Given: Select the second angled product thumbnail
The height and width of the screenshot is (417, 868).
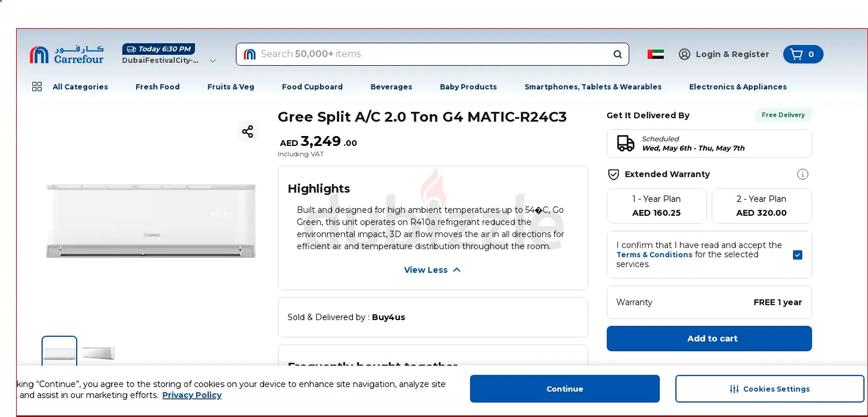Looking at the screenshot, I should click(98, 353).
